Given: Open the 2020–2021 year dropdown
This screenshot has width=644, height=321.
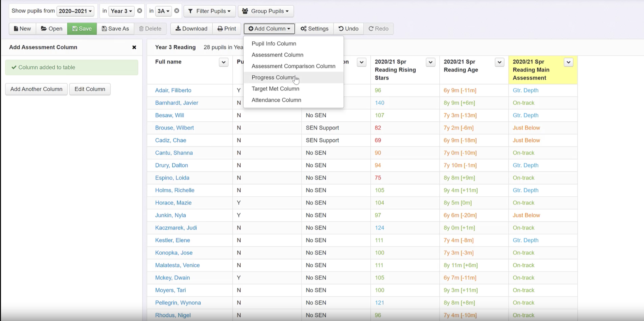Looking at the screenshot, I should pyautogui.click(x=75, y=11).
